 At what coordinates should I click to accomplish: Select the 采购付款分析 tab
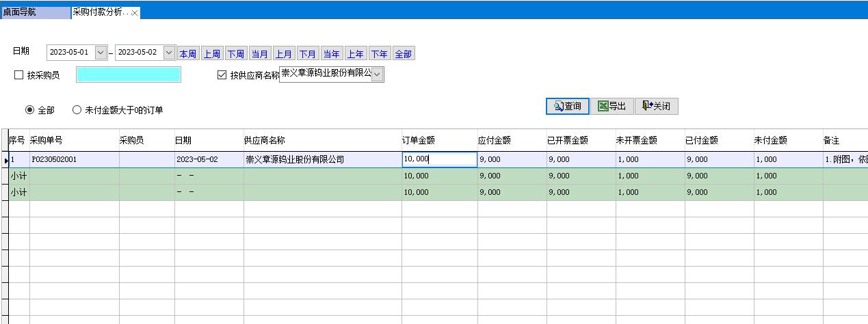pyautogui.click(x=101, y=13)
